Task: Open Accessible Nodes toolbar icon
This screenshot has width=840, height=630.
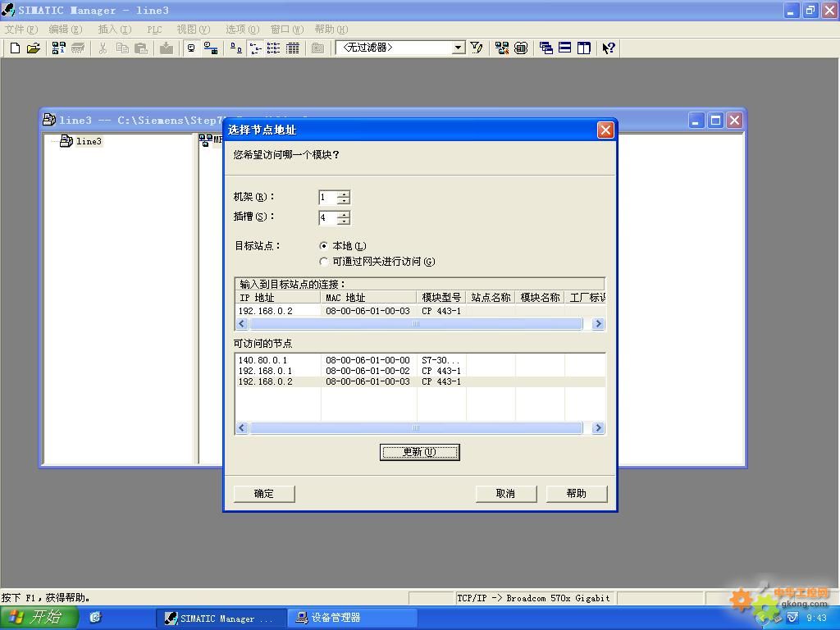Action: (59, 48)
